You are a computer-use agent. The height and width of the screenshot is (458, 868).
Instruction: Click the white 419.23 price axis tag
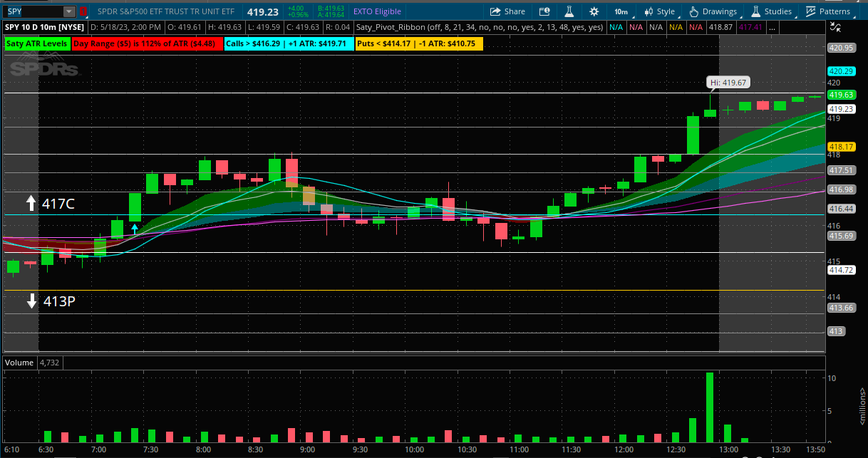[x=841, y=109]
